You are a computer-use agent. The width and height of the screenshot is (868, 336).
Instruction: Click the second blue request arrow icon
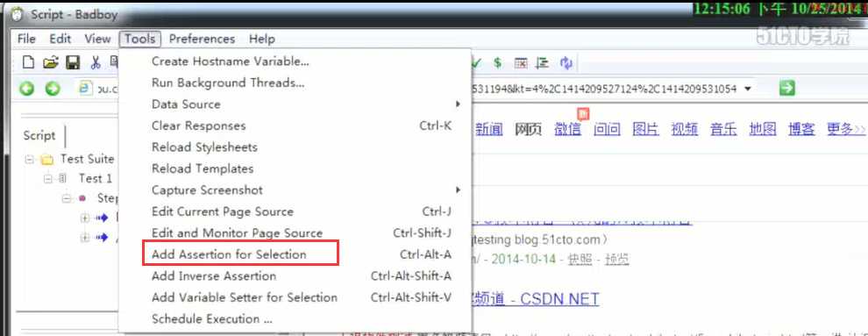click(x=103, y=238)
